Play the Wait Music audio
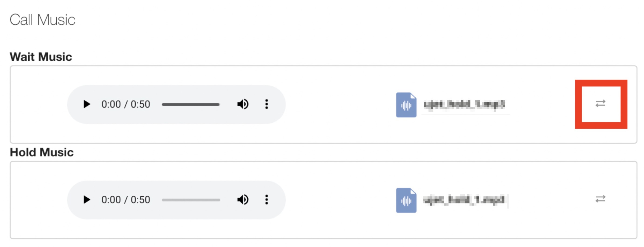The height and width of the screenshot is (247, 644). click(x=86, y=104)
